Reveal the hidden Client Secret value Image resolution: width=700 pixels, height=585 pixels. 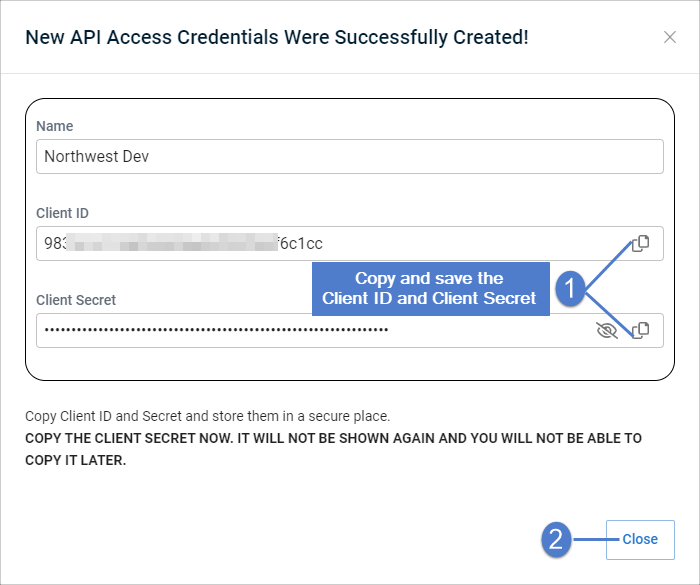point(607,330)
